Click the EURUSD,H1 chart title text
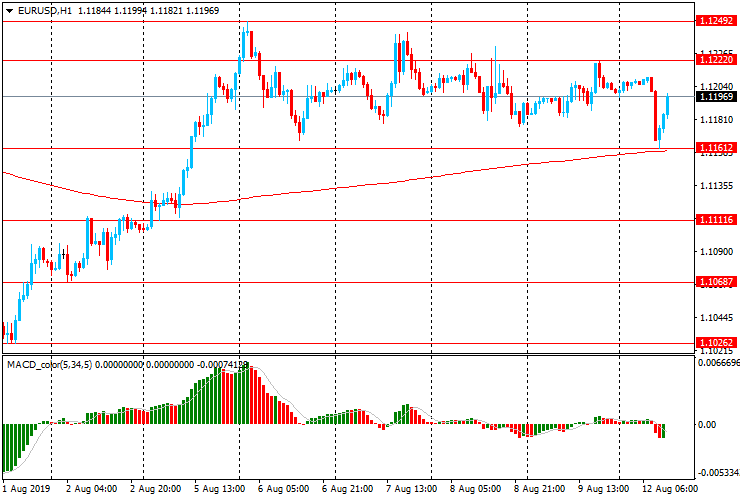740x500 pixels. (x=45, y=11)
